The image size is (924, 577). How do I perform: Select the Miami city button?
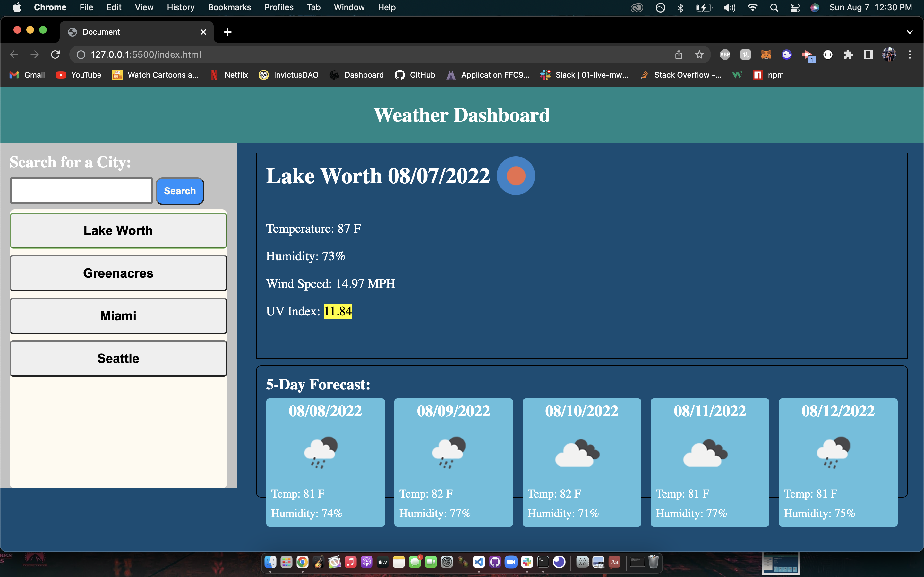point(118,316)
